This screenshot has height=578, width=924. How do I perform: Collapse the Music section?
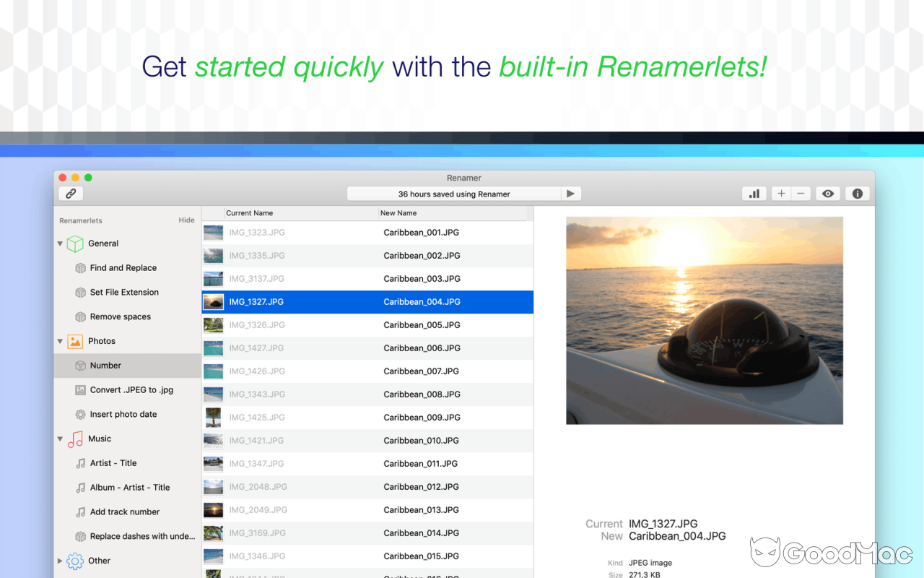click(x=61, y=439)
